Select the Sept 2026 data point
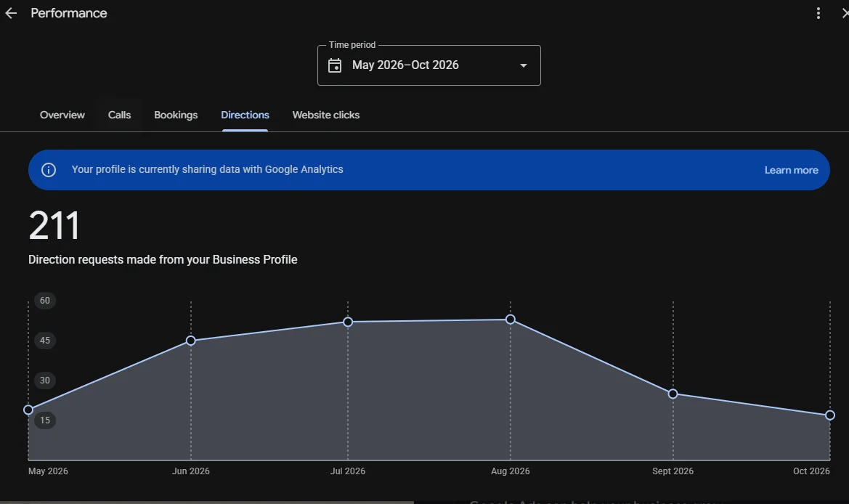 tap(673, 394)
